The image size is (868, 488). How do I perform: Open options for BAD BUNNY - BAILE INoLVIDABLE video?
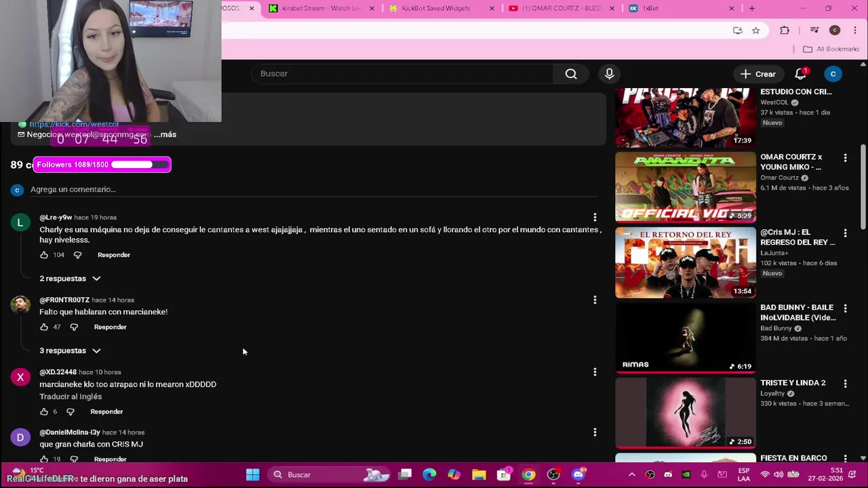845,308
